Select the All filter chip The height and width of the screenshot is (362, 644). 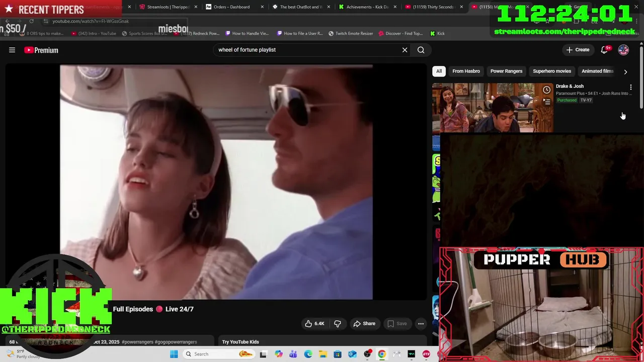click(439, 71)
